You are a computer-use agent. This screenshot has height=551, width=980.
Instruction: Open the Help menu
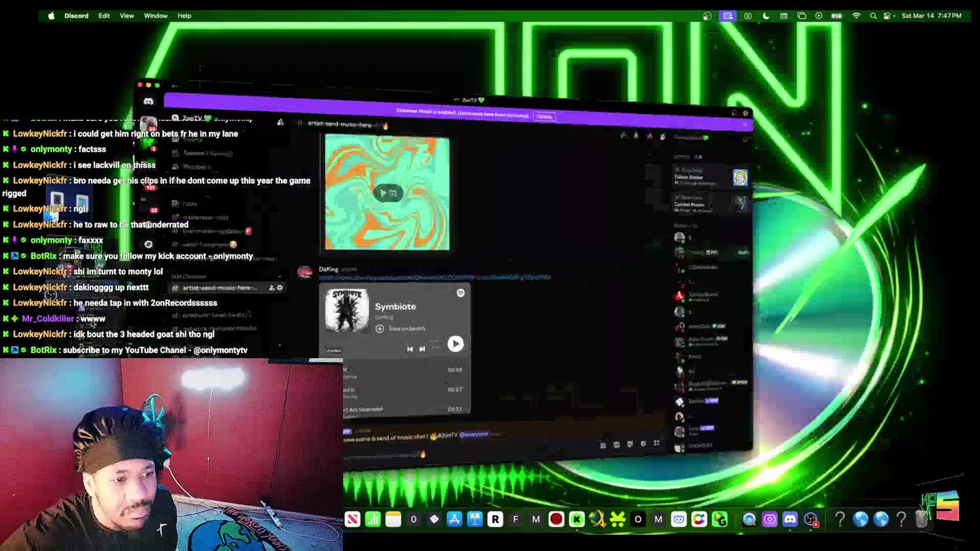click(184, 15)
